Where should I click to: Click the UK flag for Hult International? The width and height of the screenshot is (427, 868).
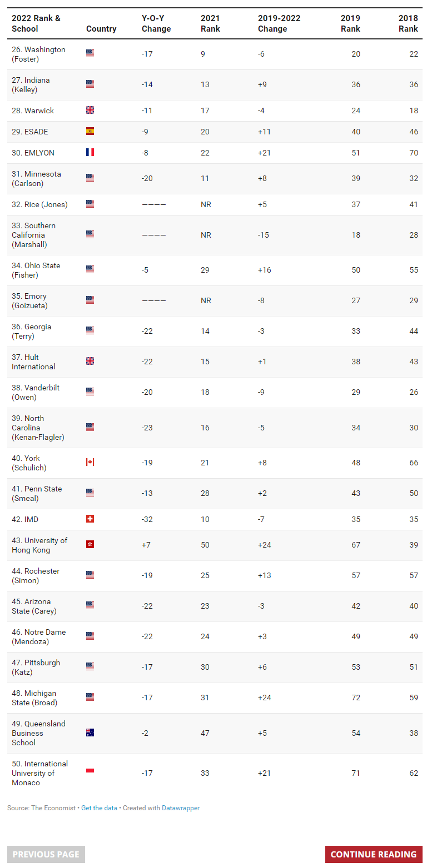[90, 362]
